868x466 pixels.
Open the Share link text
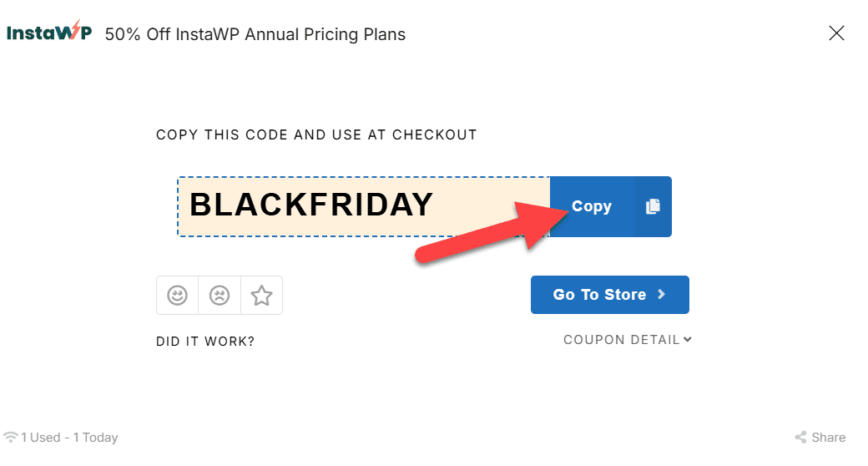[x=828, y=437]
